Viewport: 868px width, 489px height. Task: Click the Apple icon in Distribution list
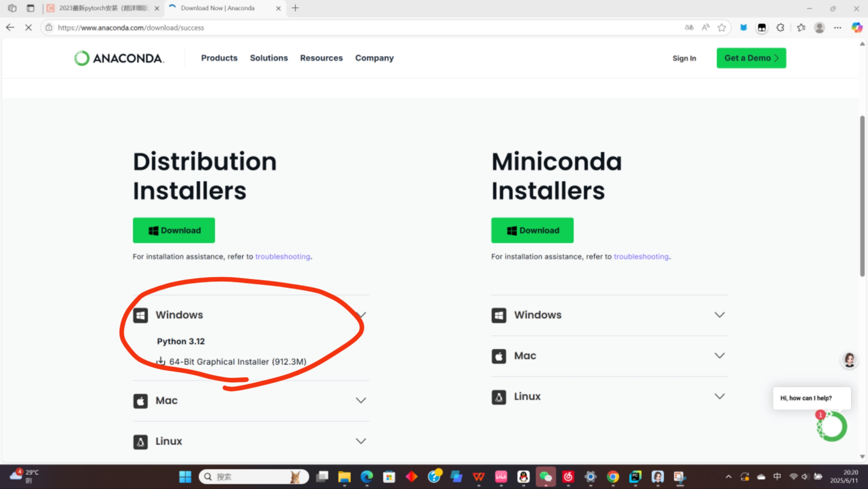click(x=140, y=401)
